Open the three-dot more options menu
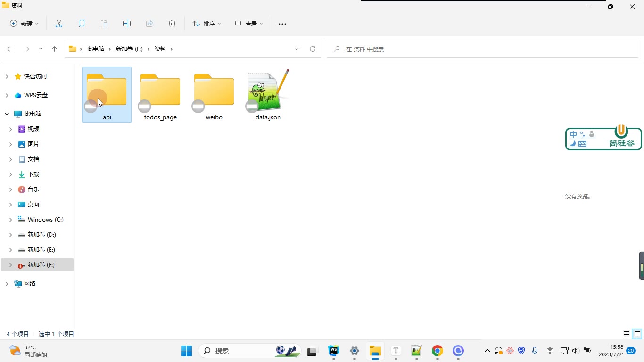Screen dimensions: 644x362 pos(282,24)
